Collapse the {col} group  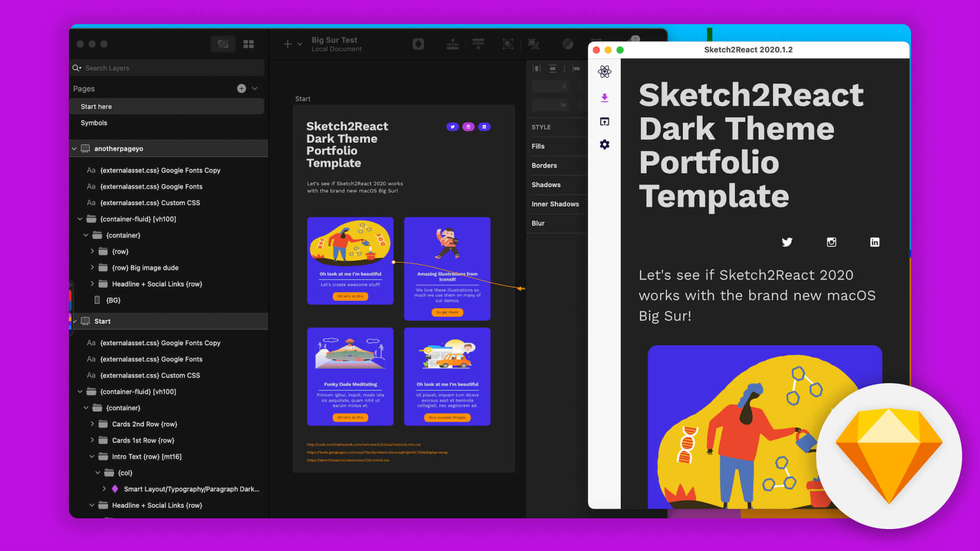click(x=97, y=473)
